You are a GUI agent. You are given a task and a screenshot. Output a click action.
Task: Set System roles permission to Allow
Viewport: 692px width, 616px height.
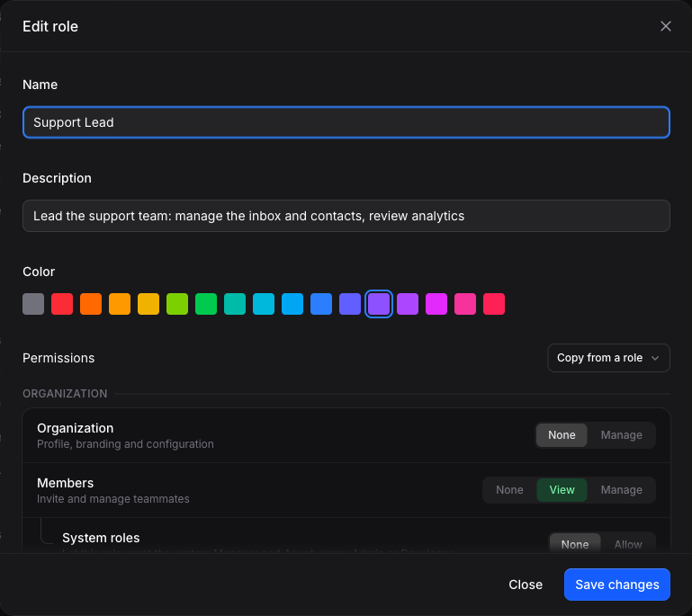(x=628, y=544)
